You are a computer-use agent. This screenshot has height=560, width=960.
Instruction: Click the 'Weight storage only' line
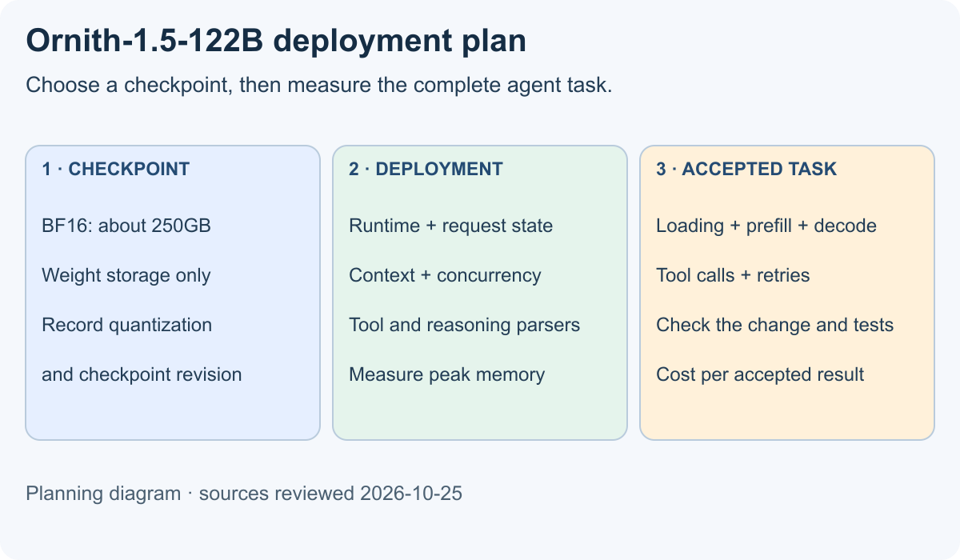[x=126, y=275]
